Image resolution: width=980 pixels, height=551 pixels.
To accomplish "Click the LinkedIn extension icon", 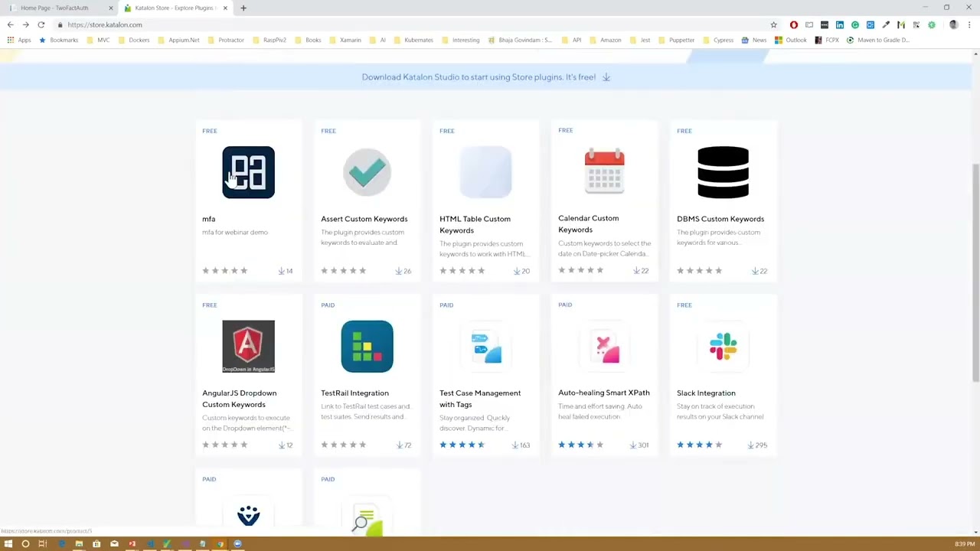I will (x=840, y=24).
